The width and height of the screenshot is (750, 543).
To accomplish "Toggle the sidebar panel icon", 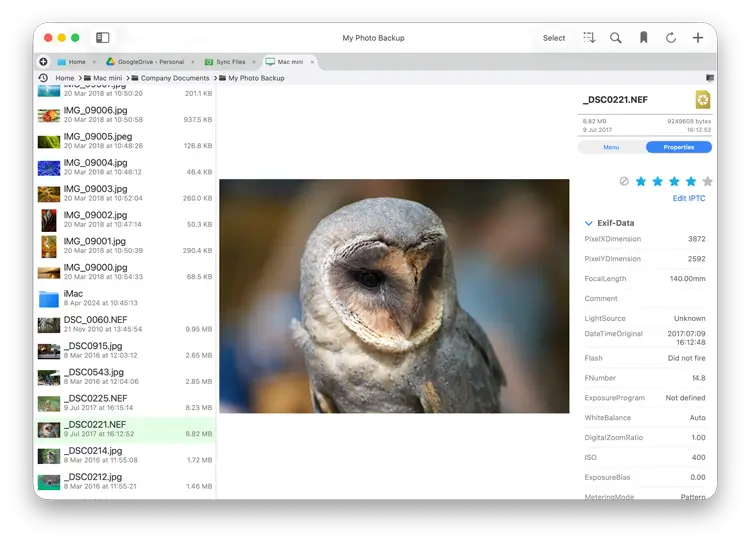I will pyautogui.click(x=102, y=38).
